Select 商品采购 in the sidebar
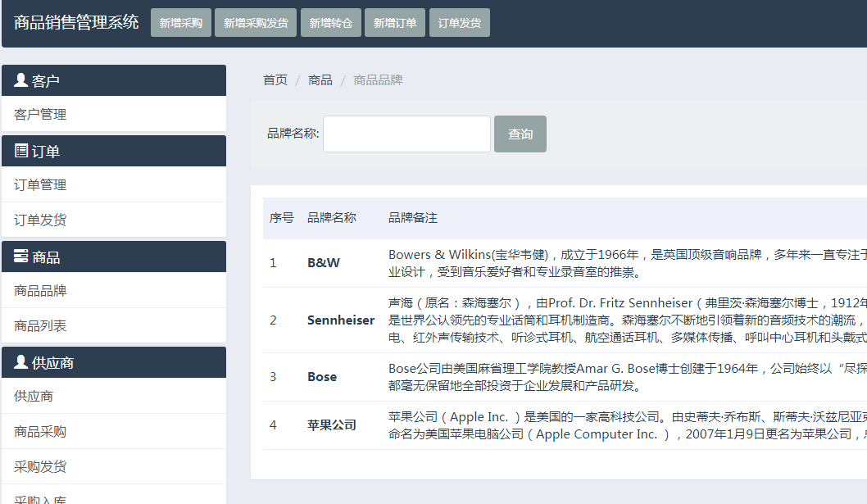Image resolution: width=867 pixels, height=504 pixels. point(40,432)
